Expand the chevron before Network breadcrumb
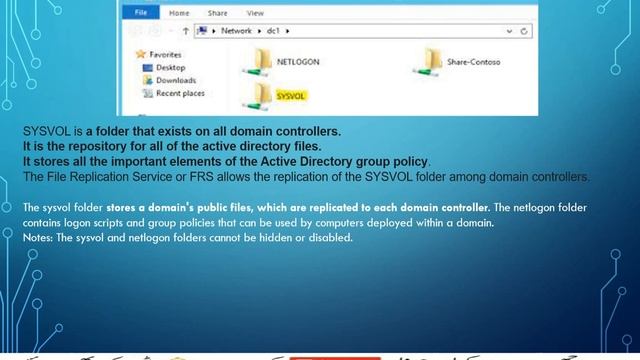The height and width of the screenshot is (360, 640). tap(214, 31)
